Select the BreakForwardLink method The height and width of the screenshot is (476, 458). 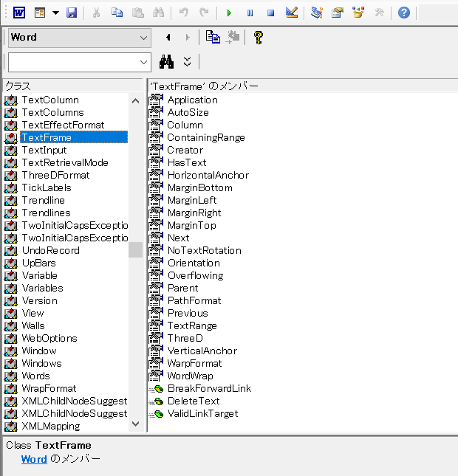click(x=209, y=389)
